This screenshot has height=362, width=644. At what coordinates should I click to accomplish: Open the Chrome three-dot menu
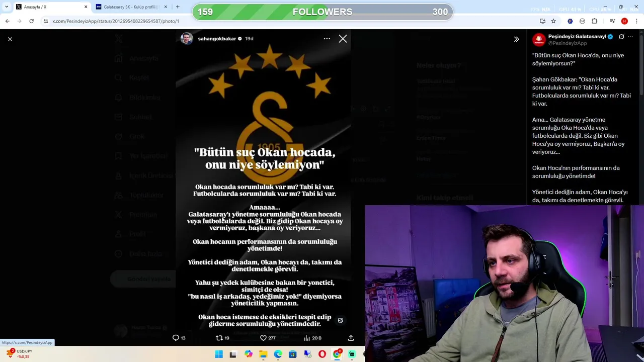pos(636,21)
